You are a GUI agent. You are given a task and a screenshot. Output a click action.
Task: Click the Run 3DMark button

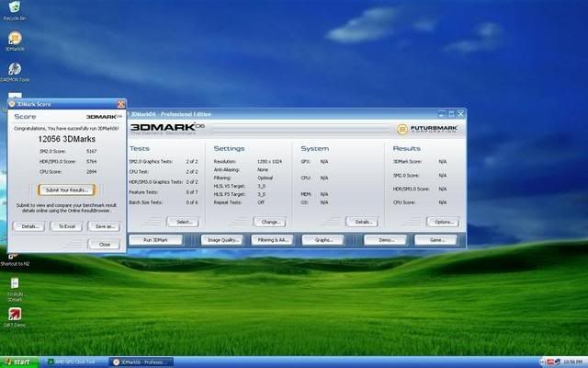pyautogui.click(x=156, y=240)
